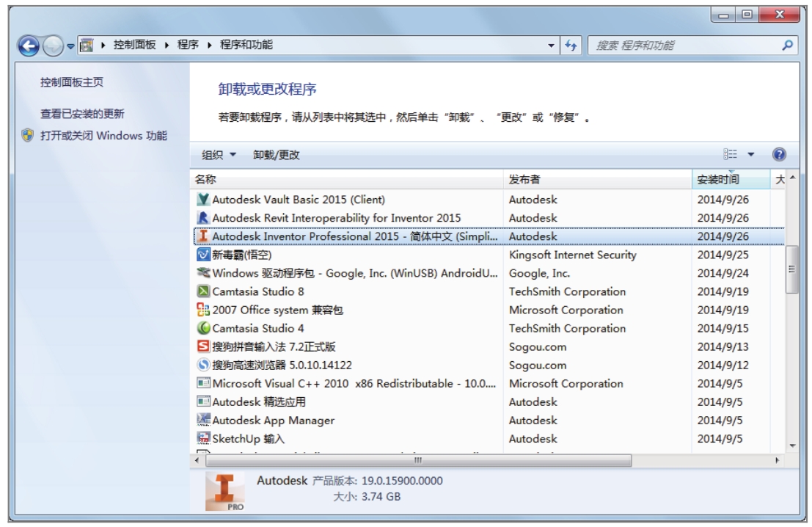This screenshot has height=527, width=812.
Task: Click the 程序和功能 breadcrumb segment
Action: [x=246, y=45]
